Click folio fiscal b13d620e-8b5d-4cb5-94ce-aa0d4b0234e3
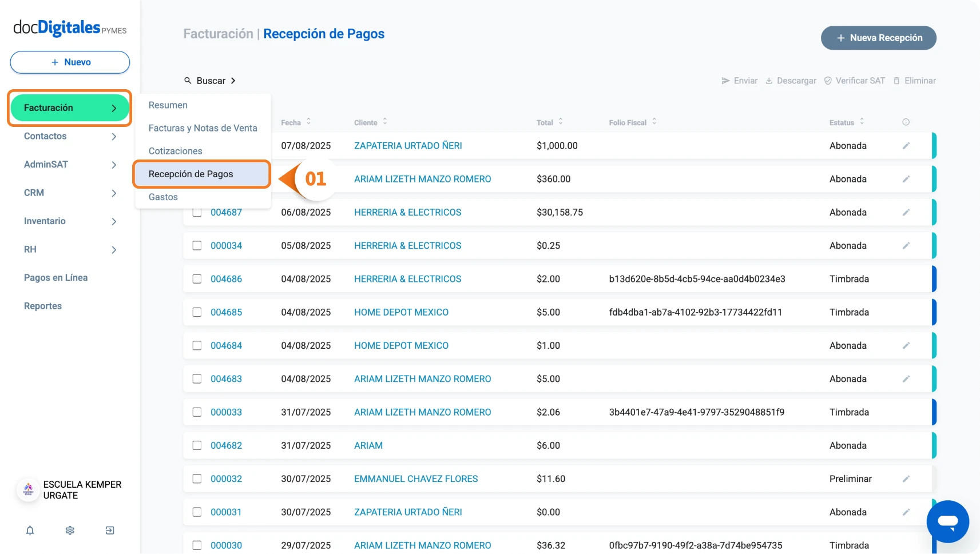The image size is (980, 554). click(697, 279)
